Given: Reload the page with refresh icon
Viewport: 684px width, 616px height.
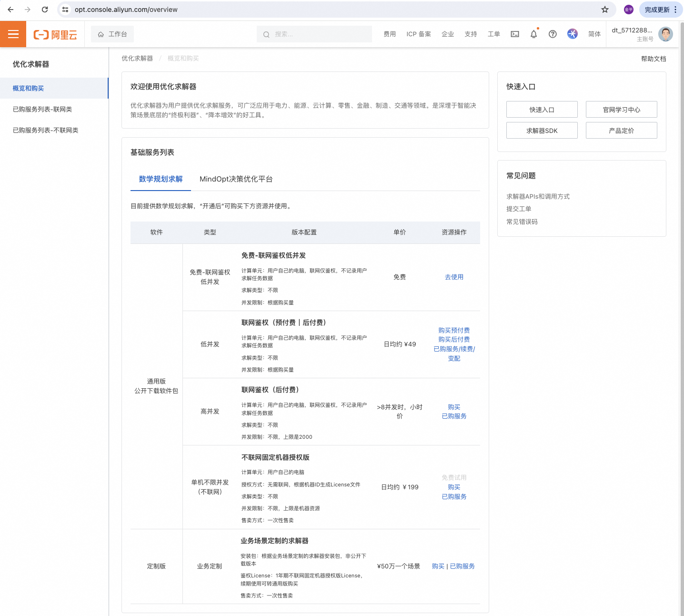Looking at the screenshot, I should coord(45,10).
